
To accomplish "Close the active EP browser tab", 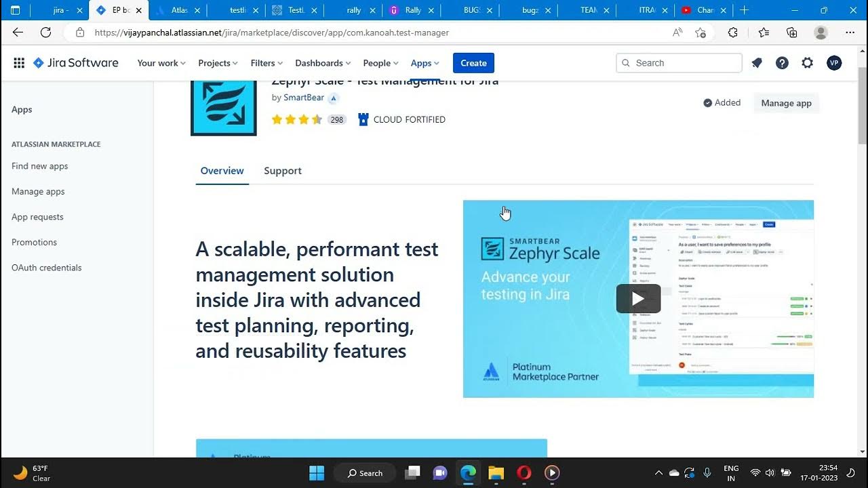I will pos(138,10).
